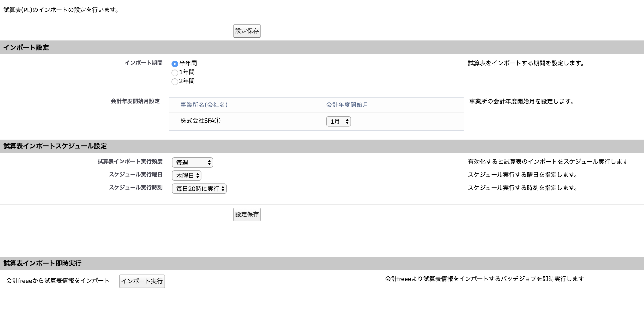Viewport: 644px width, 310px height.
Task: Click the top 設定保存 button
Action: [x=247, y=31]
